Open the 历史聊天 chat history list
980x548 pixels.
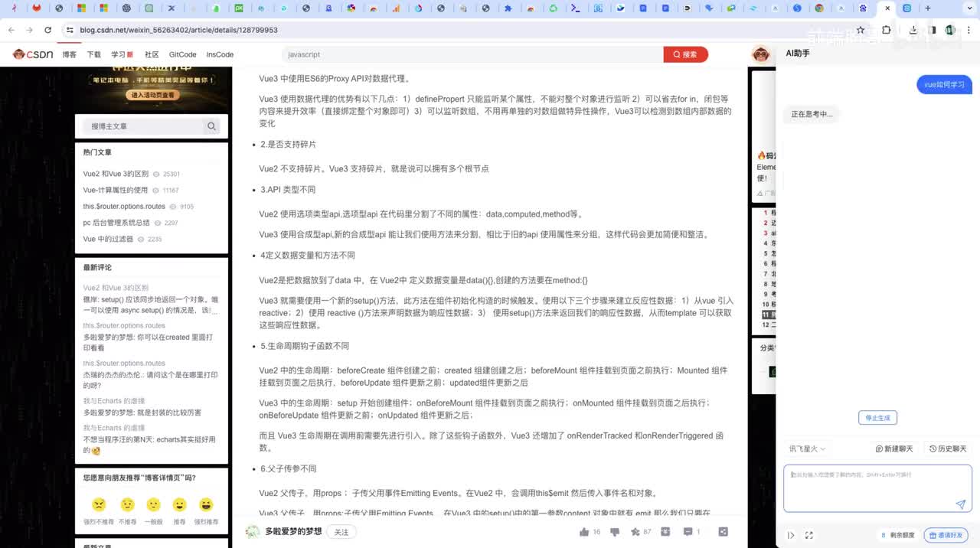[x=948, y=449]
